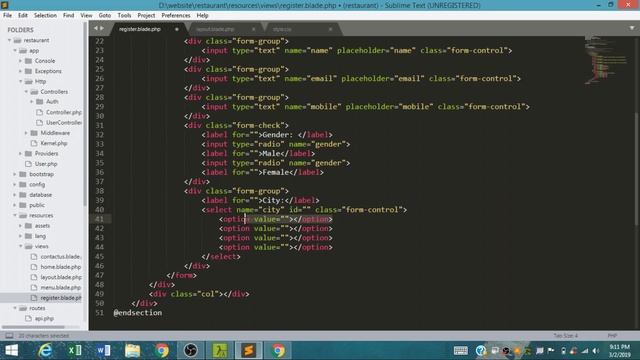Viewport: 640px width, 360px height.
Task: Open the Project menu
Action: coord(146,16)
